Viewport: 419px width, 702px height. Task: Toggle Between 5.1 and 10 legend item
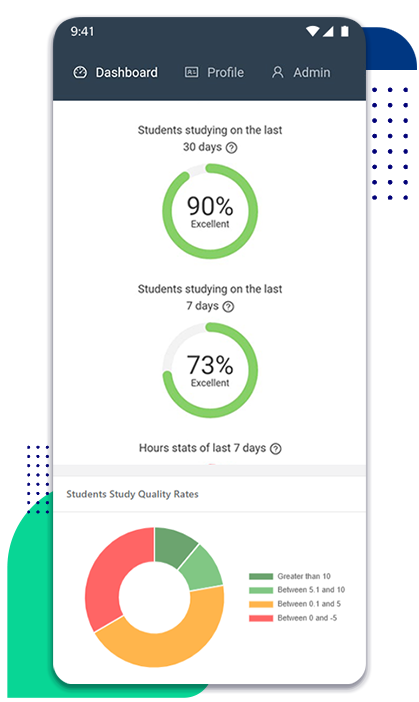(x=297, y=590)
